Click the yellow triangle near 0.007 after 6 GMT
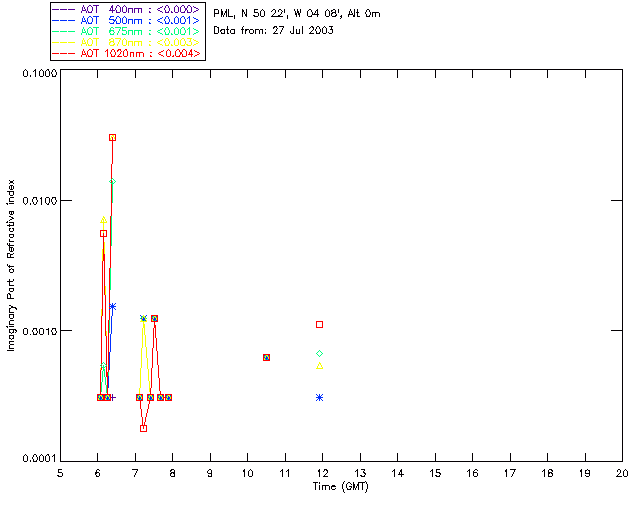 coord(104,220)
